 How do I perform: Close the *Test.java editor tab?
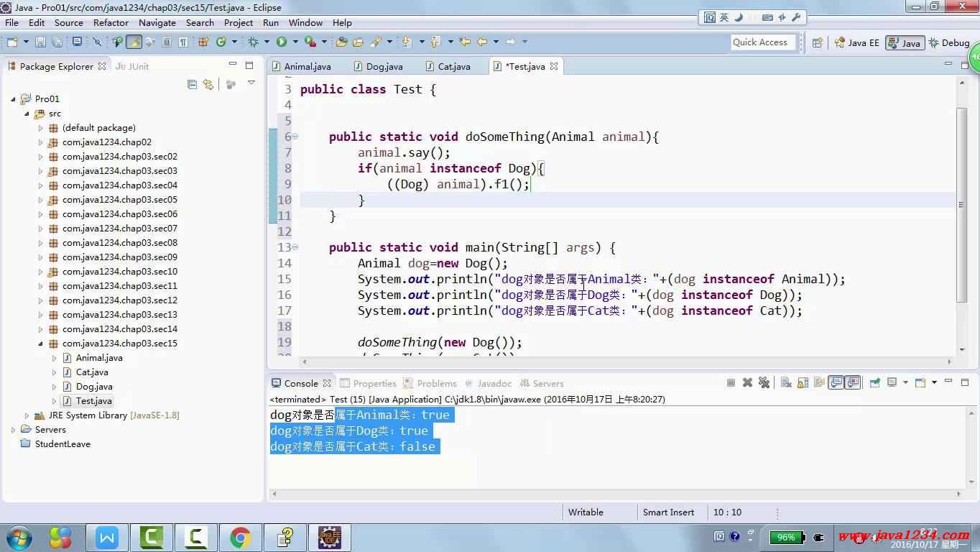554,66
